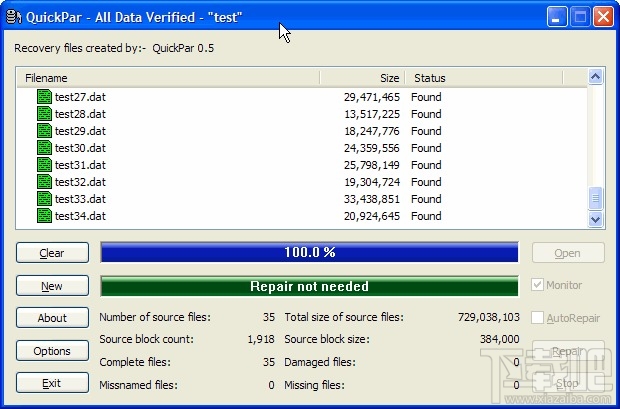Click the 'Damaged files:' label
Image resolution: width=620 pixels, height=409 pixels.
[320, 362]
